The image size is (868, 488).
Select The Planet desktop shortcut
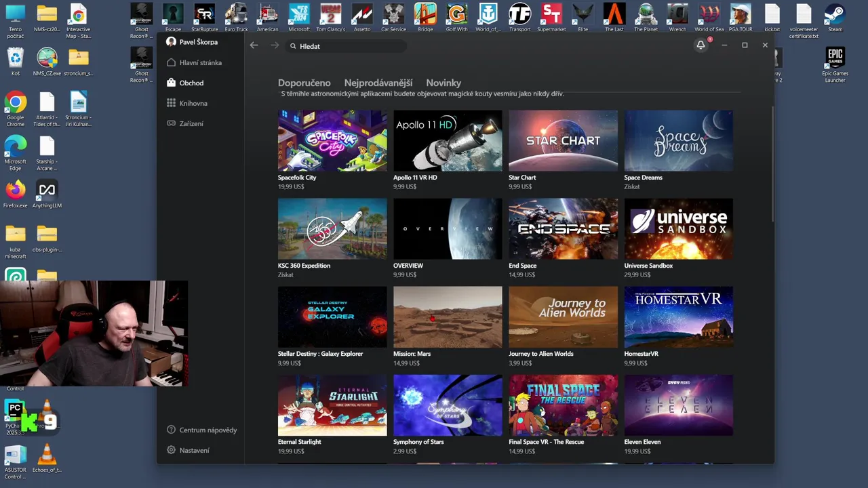[646, 18]
